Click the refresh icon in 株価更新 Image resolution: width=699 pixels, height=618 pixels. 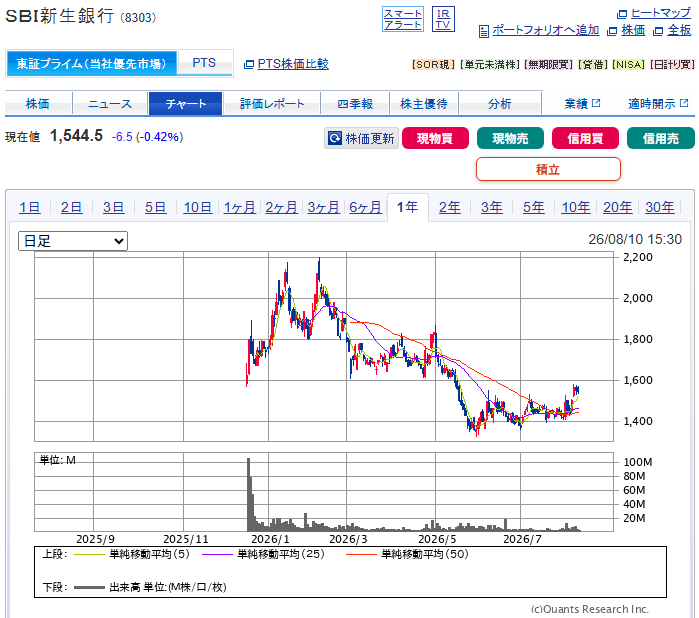point(335,138)
